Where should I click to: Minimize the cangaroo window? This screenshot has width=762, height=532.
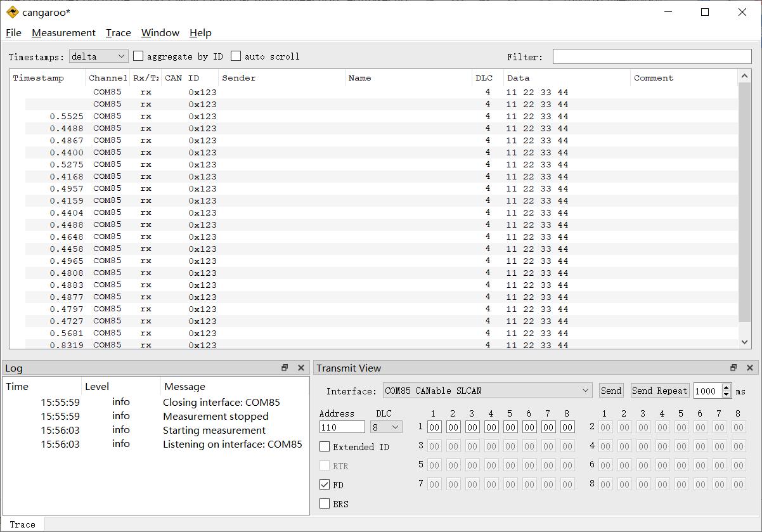(668, 12)
